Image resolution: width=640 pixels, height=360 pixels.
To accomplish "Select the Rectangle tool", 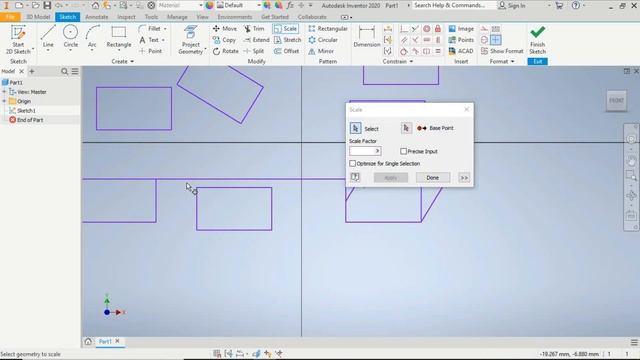I will [x=119, y=36].
